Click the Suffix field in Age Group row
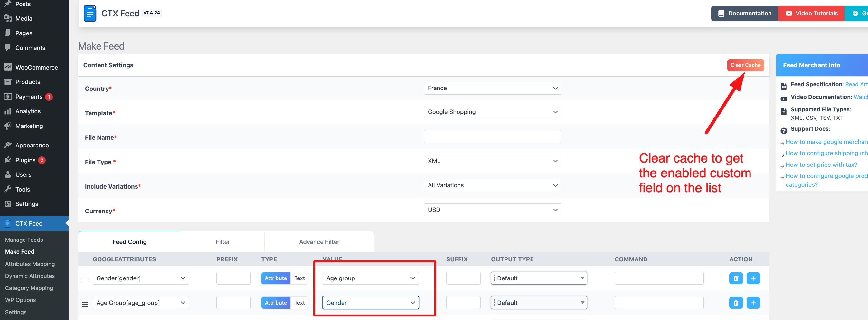 coord(463,303)
